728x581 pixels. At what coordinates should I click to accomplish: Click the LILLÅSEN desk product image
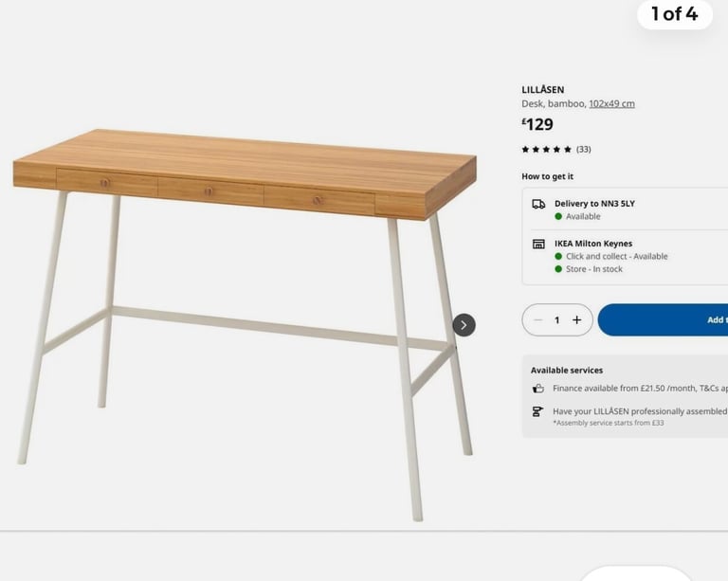(x=246, y=325)
